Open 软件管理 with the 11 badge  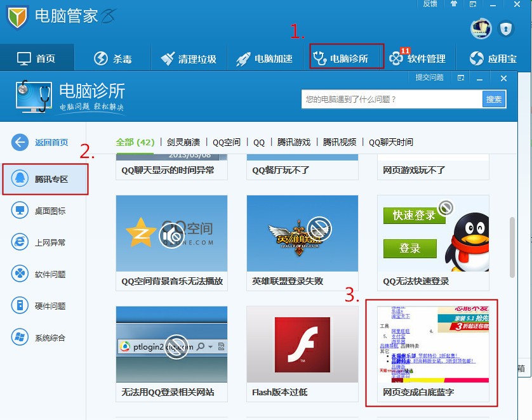tap(418, 58)
